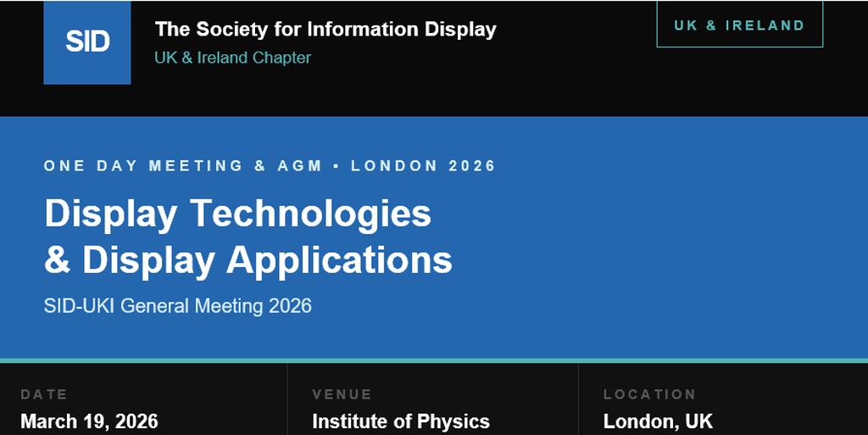Click the LONDON 2026 text in banner
Screen dimensions: 868x435
point(423,166)
